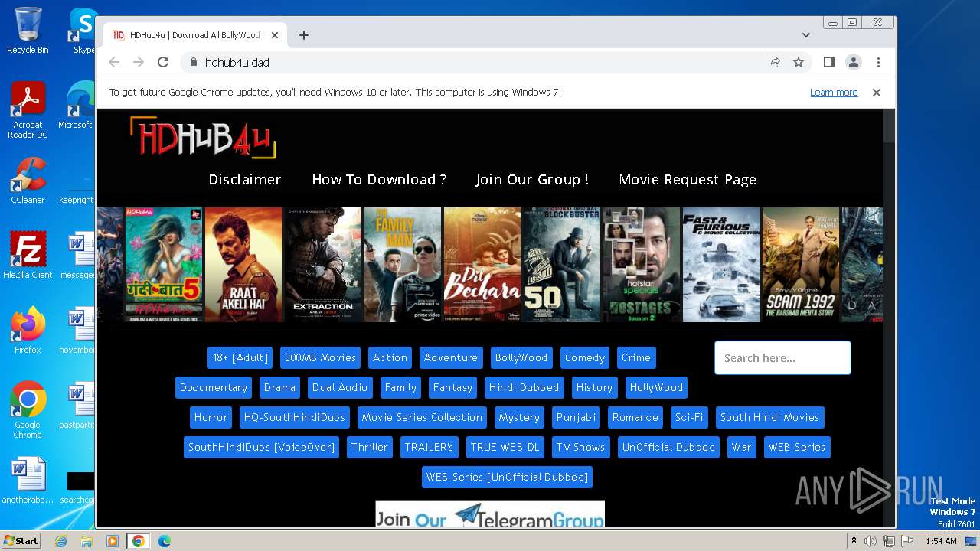The image size is (980, 551).
Task: Open the Learn more link
Action: (834, 92)
